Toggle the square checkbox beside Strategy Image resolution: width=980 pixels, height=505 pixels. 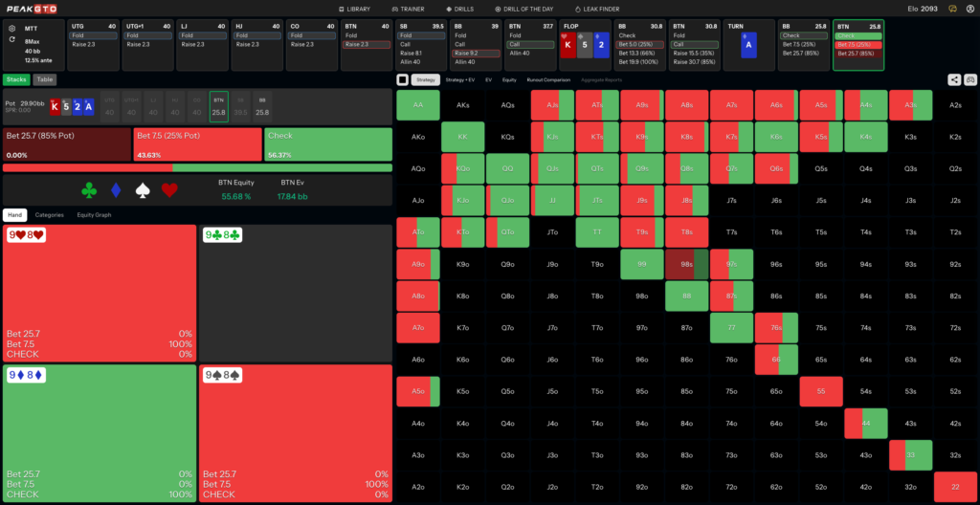click(403, 80)
